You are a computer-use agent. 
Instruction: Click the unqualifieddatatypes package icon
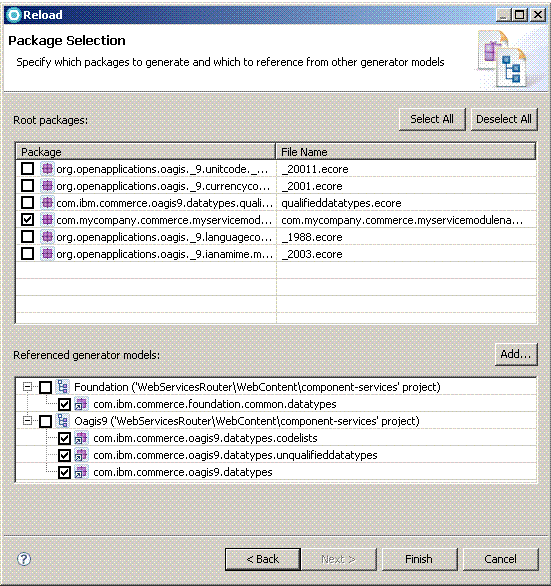click(x=81, y=455)
